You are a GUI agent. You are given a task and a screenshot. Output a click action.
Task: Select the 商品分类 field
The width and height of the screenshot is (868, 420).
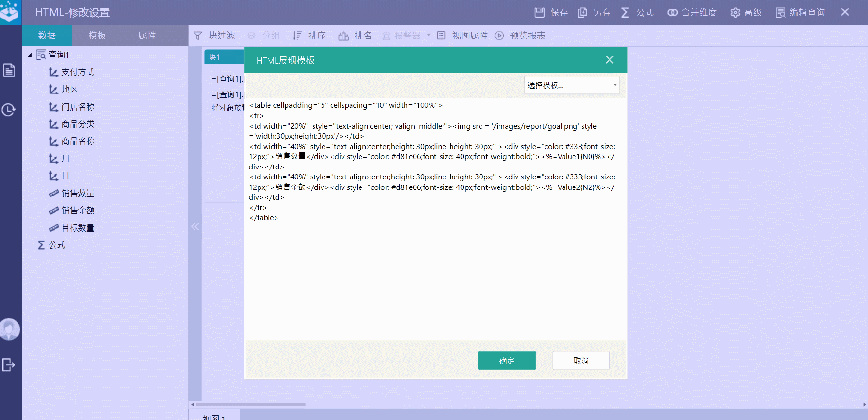[x=78, y=124]
